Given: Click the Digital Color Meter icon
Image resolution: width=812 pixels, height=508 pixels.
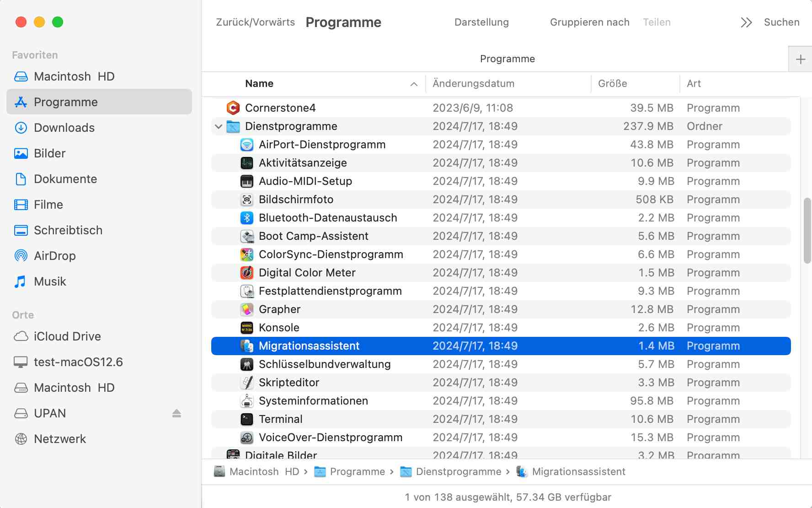Looking at the screenshot, I should pyautogui.click(x=247, y=273).
